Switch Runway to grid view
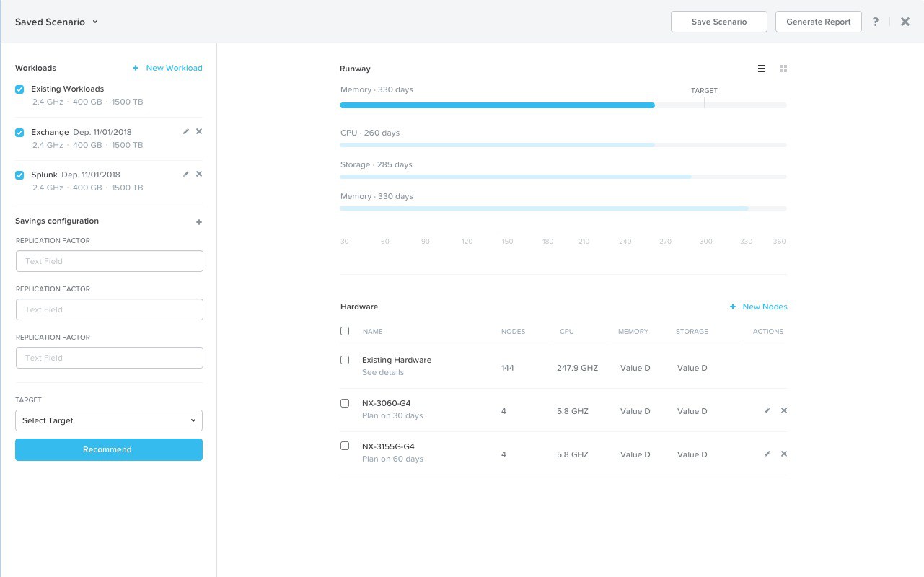This screenshot has height=577, width=924. pos(783,69)
